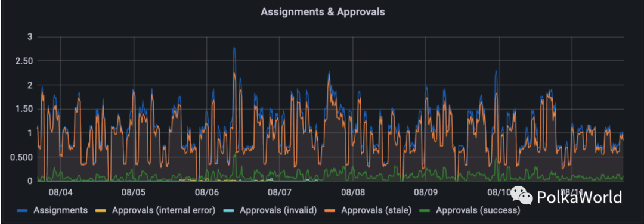Click the y-axis value 3

[x=29, y=38]
